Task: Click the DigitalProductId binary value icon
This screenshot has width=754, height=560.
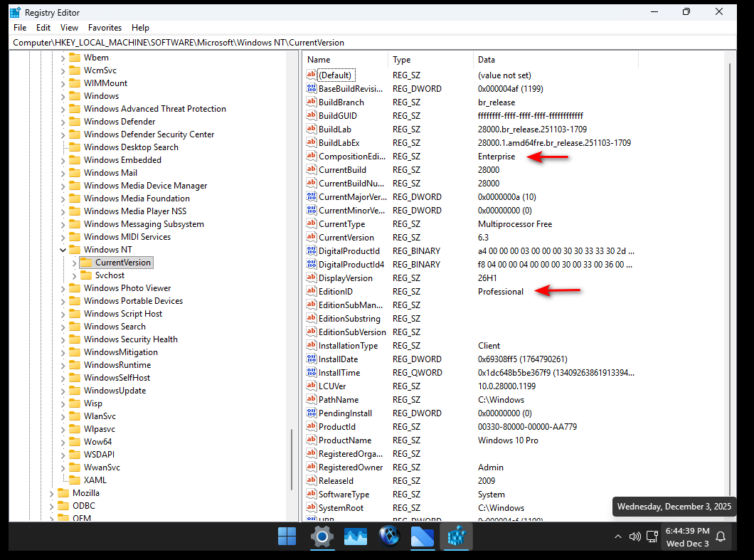Action: 311,250
